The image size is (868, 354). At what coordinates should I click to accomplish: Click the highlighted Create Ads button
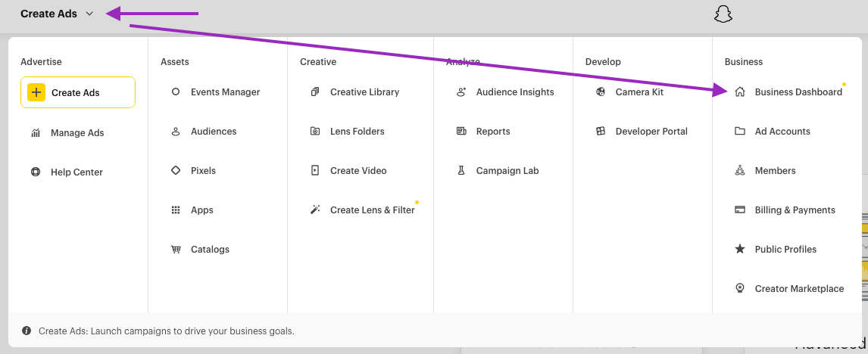78,92
